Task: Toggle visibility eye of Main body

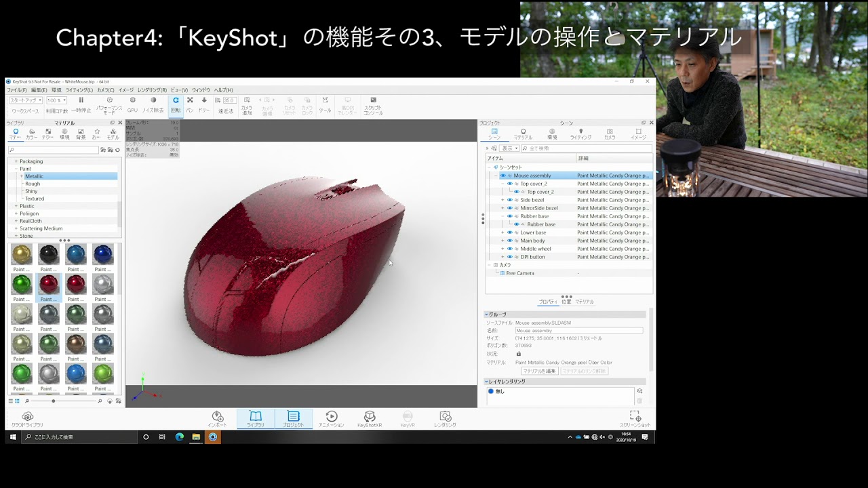Action: tap(510, 241)
